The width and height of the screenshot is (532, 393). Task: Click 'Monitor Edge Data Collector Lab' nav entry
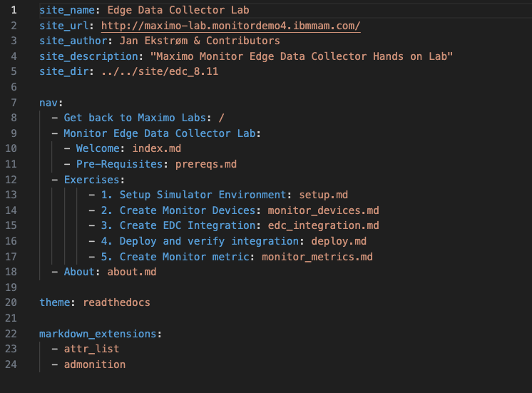[x=160, y=133]
